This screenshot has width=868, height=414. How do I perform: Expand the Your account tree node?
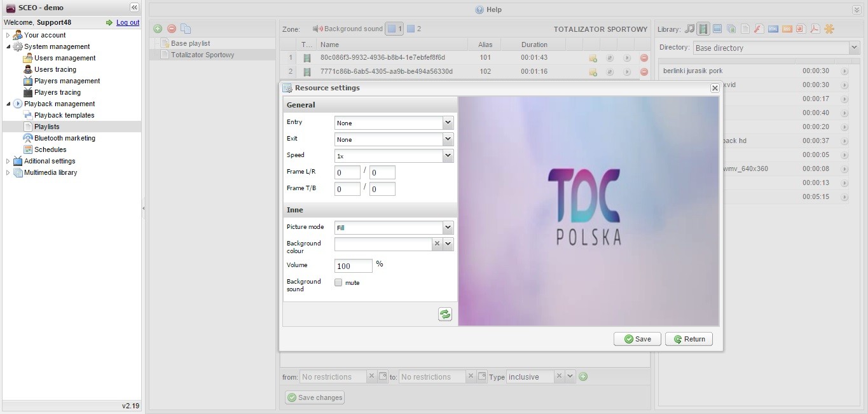coord(8,36)
